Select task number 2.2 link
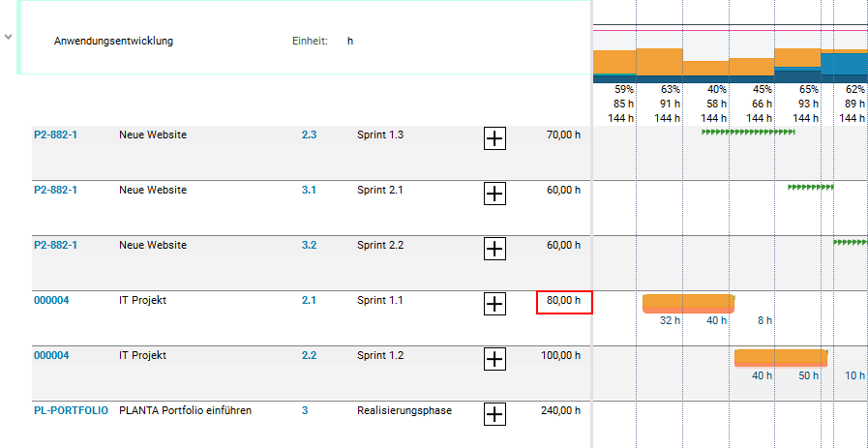 309,356
